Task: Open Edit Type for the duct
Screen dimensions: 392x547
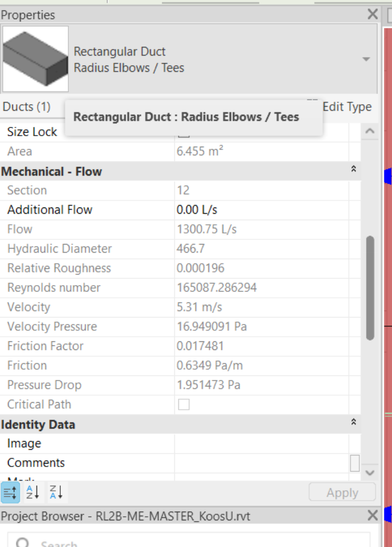Action: click(347, 107)
